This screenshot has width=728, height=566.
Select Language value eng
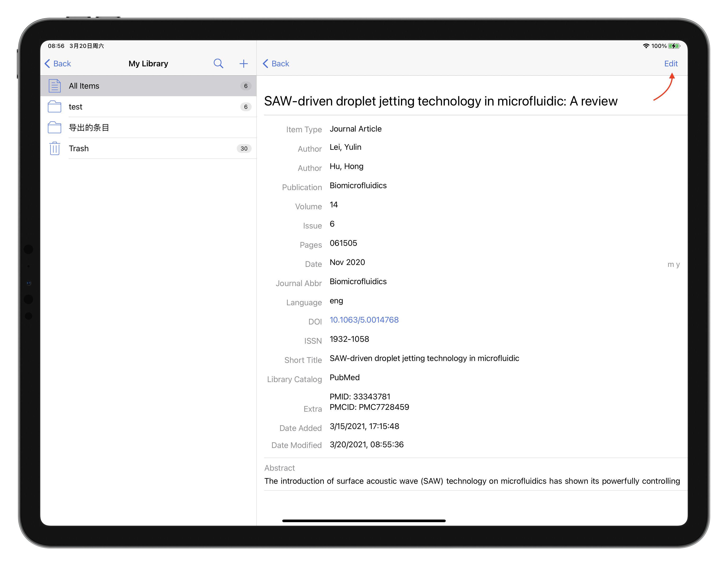[x=336, y=301]
